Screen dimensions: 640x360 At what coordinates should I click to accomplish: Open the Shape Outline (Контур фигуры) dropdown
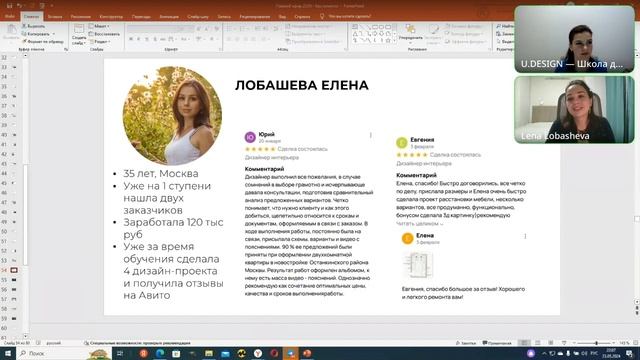coord(465,34)
